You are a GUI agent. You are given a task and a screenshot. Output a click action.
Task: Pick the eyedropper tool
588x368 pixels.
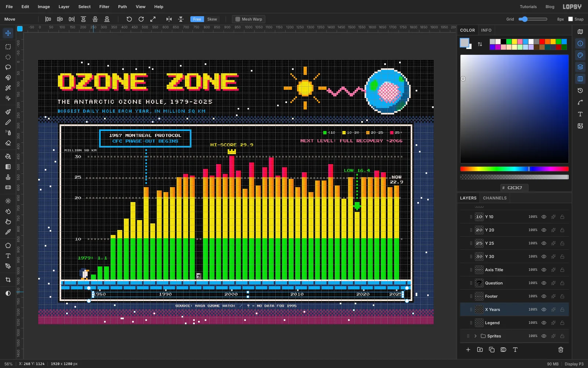pyautogui.click(x=8, y=232)
